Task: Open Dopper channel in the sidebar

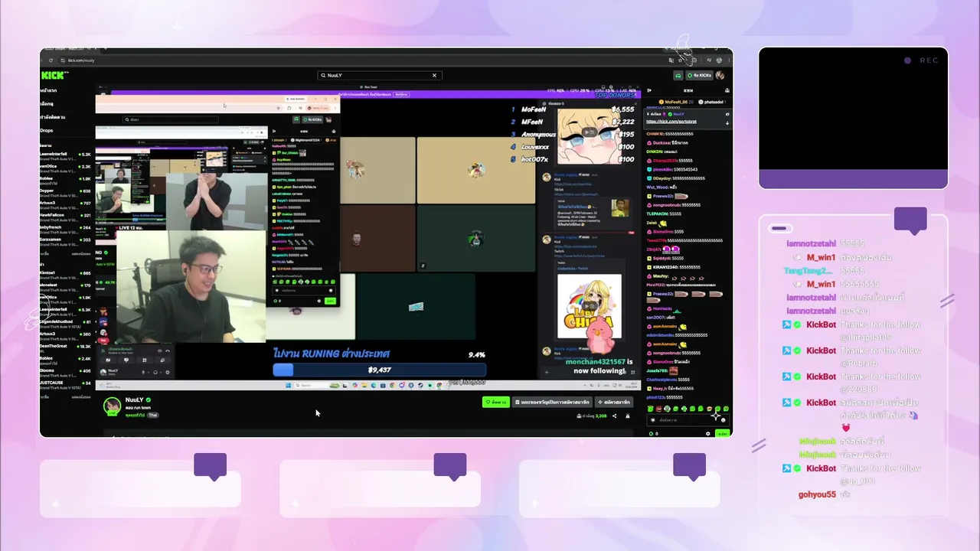Action: [x=65, y=192]
